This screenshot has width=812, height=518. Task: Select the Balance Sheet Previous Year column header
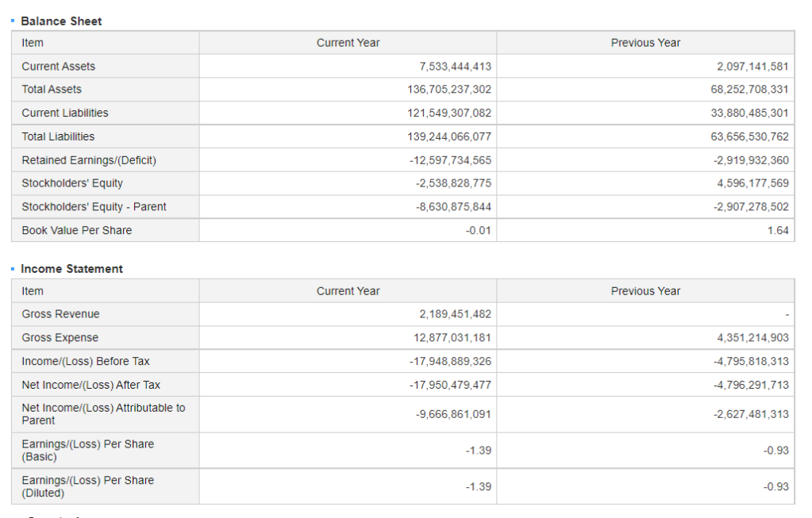pos(645,43)
